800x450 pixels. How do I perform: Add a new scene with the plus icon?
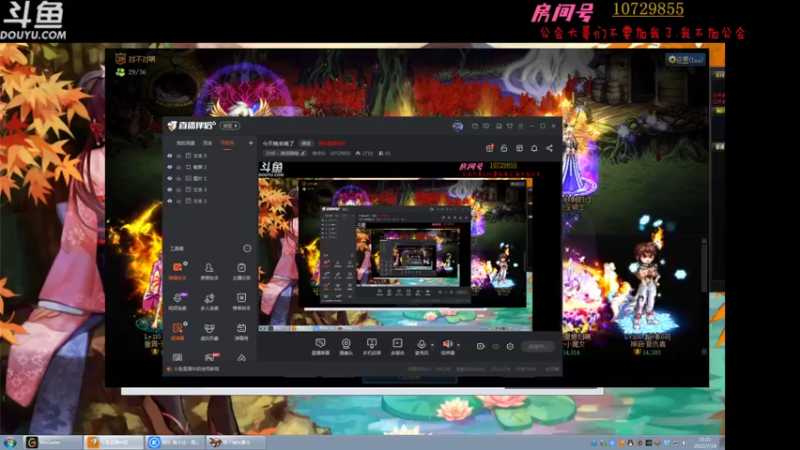coord(251,143)
